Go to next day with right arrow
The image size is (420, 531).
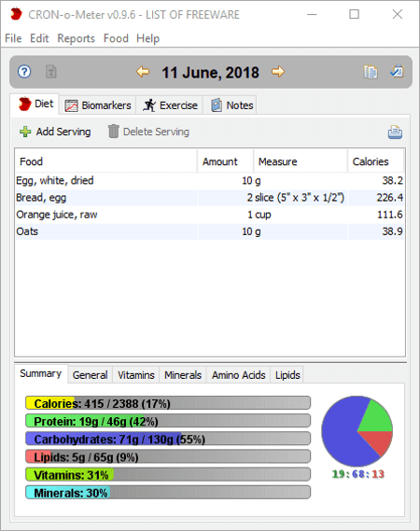click(x=278, y=72)
